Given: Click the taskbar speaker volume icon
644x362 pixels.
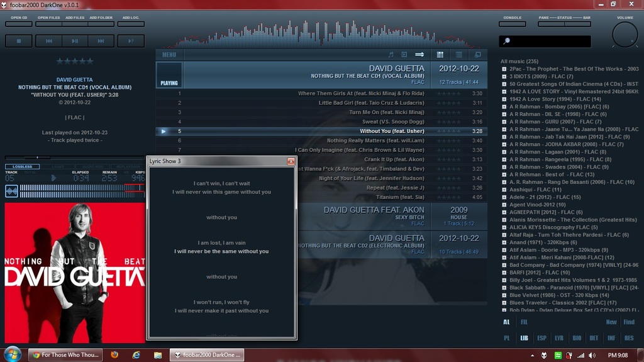Looking at the screenshot, I should [592, 355].
